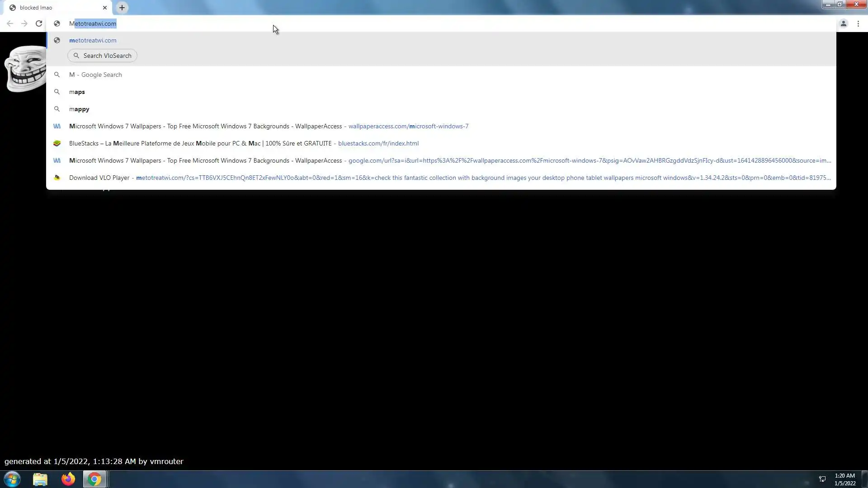Open a new tab with plus button
Image resolution: width=868 pixels, height=488 pixels.
(x=122, y=8)
